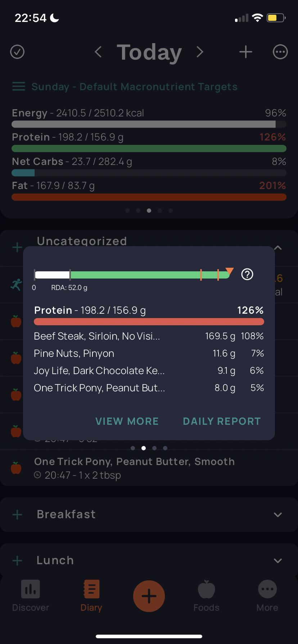Open the Default Macronutrient Targets hamburger icon
Viewport: 298px width, 644px height.
point(19,87)
